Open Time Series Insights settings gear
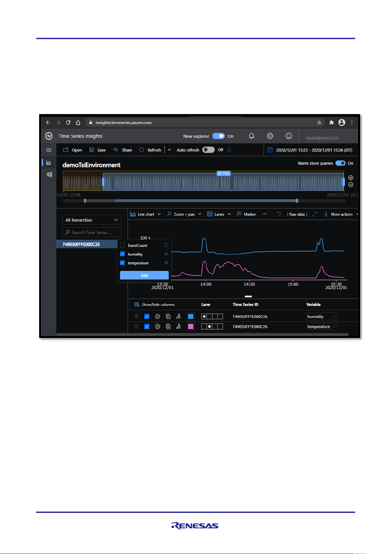 pyautogui.click(x=270, y=136)
